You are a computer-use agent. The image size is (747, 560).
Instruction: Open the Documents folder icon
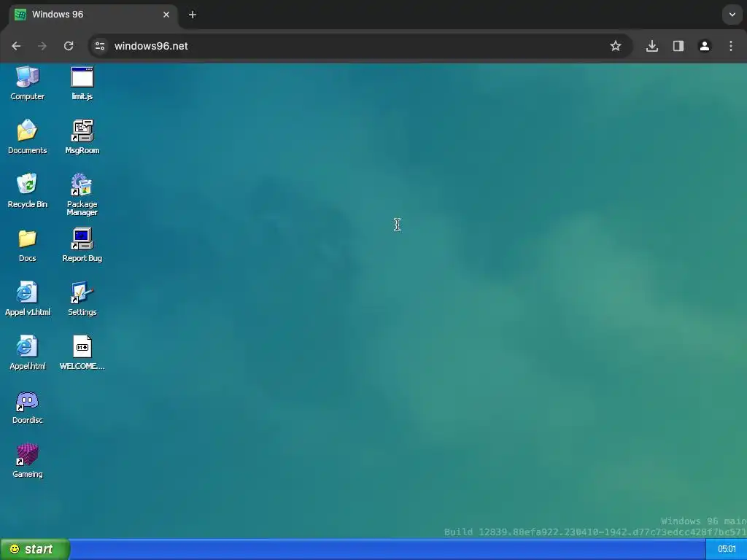coord(27,137)
